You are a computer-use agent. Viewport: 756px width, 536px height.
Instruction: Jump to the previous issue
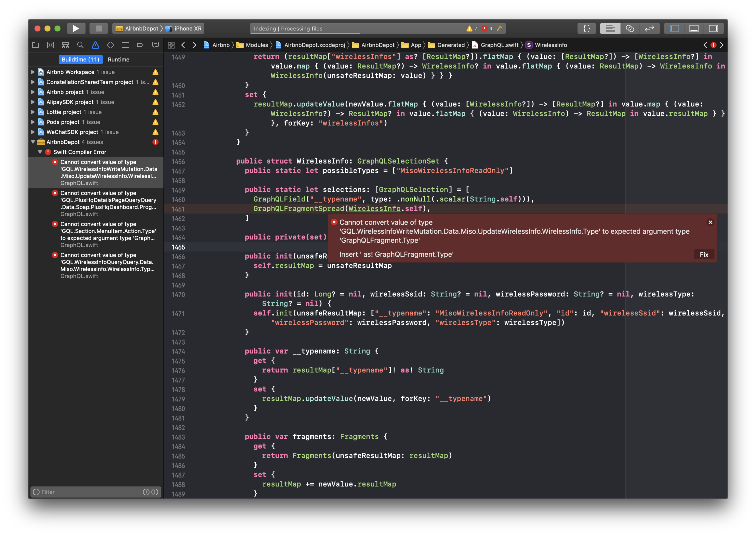tap(705, 45)
